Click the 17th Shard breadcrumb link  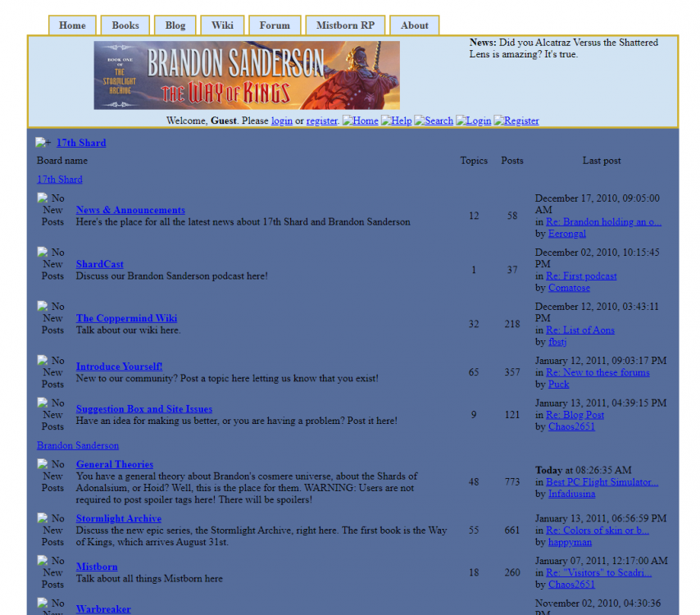pos(81,143)
